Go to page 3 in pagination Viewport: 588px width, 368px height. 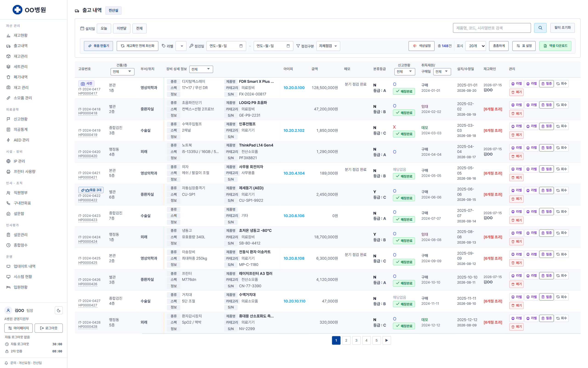point(356,340)
